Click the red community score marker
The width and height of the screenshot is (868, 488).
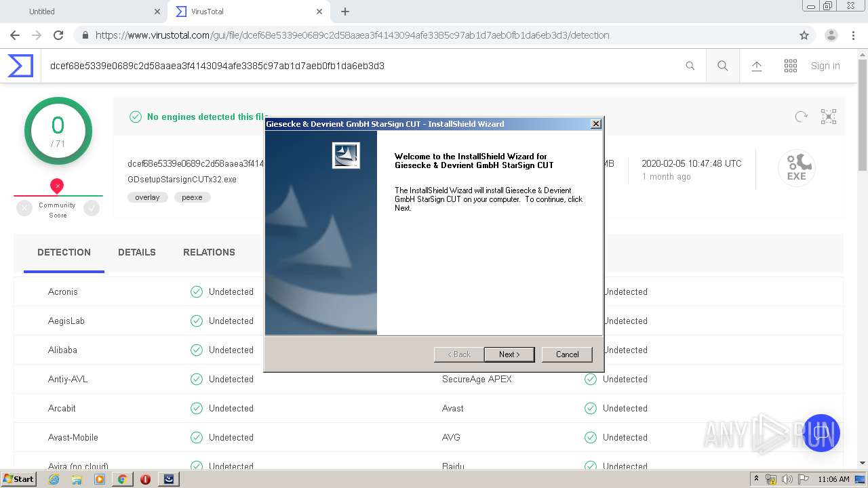[x=57, y=186]
